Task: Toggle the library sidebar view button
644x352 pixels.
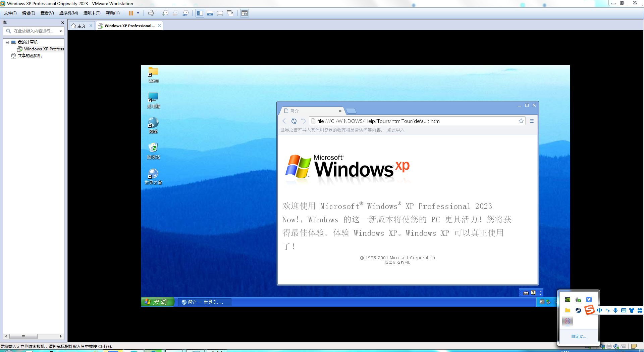Action: (x=200, y=13)
